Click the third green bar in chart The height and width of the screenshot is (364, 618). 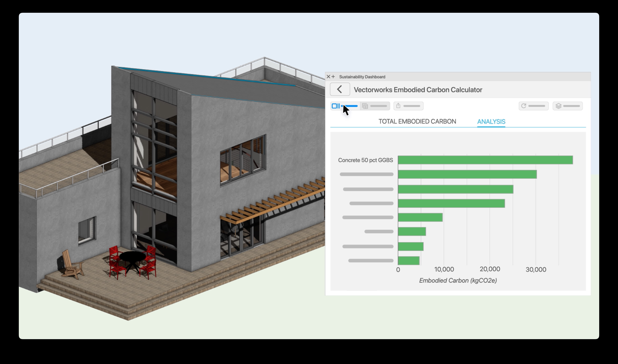point(455,189)
